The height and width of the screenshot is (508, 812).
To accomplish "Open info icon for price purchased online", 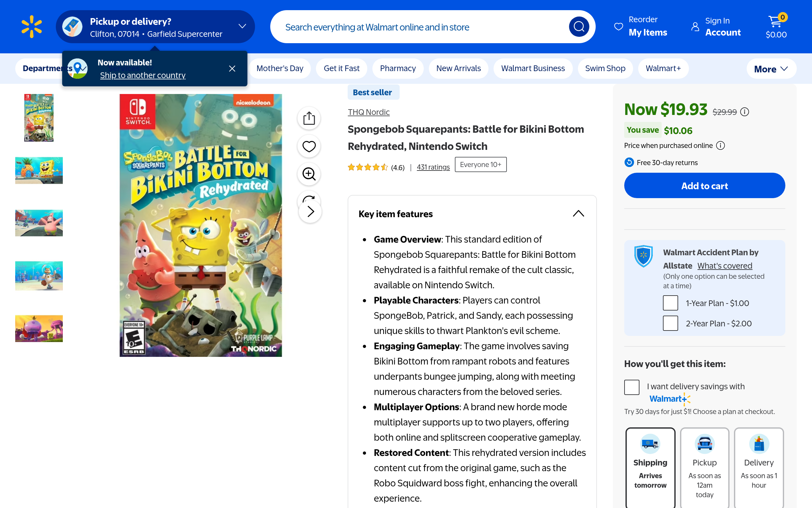I will [720, 145].
